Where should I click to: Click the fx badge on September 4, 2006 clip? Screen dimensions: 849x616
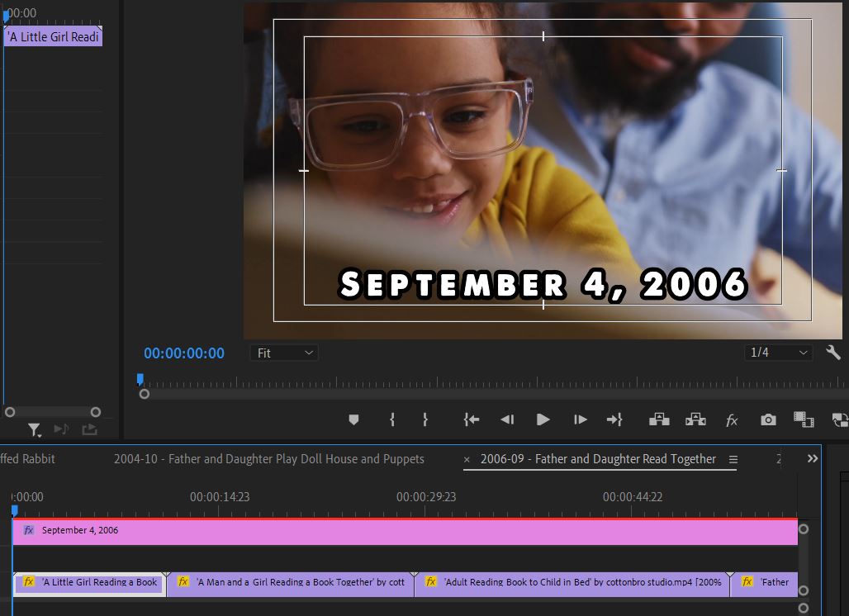point(29,530)
